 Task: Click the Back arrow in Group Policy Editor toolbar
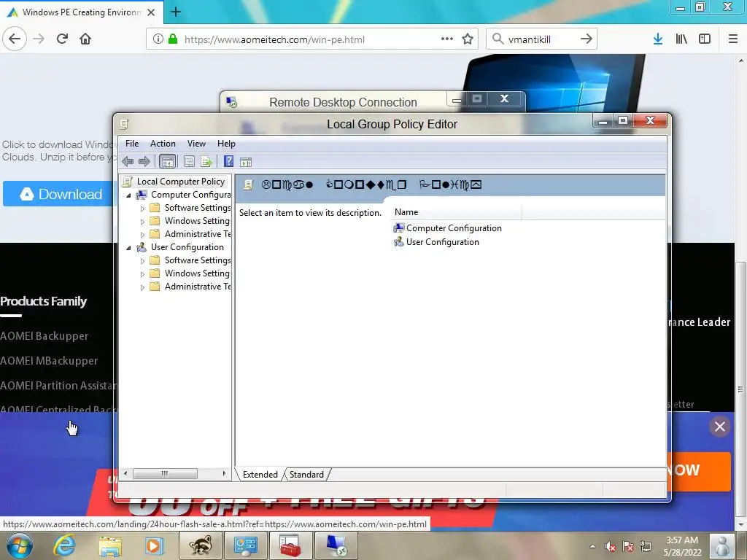coord(128,162)
